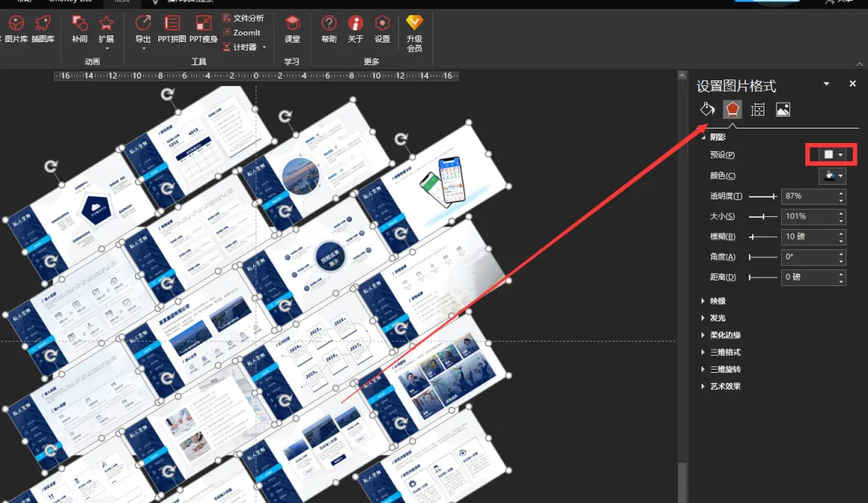Increase transparency with the spinner up arrow
The image size is (868, 503).
coord(841,193)
